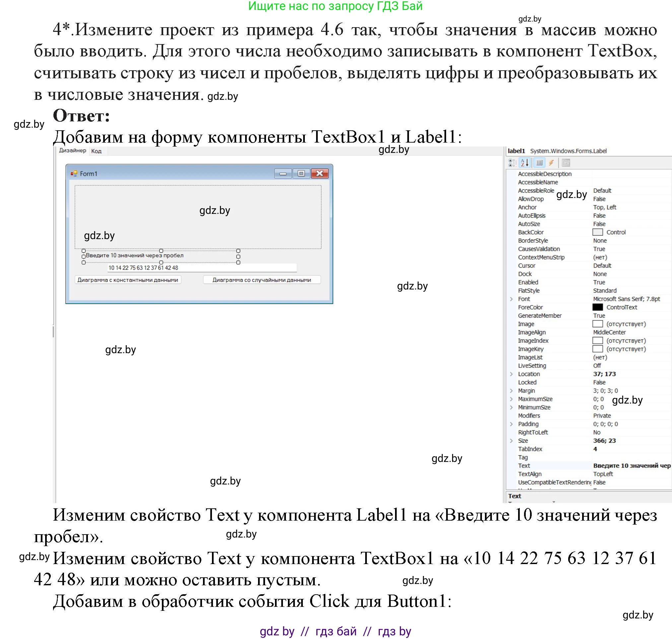Click 'Диаграмма со случайными данными' button

[262, 280]
